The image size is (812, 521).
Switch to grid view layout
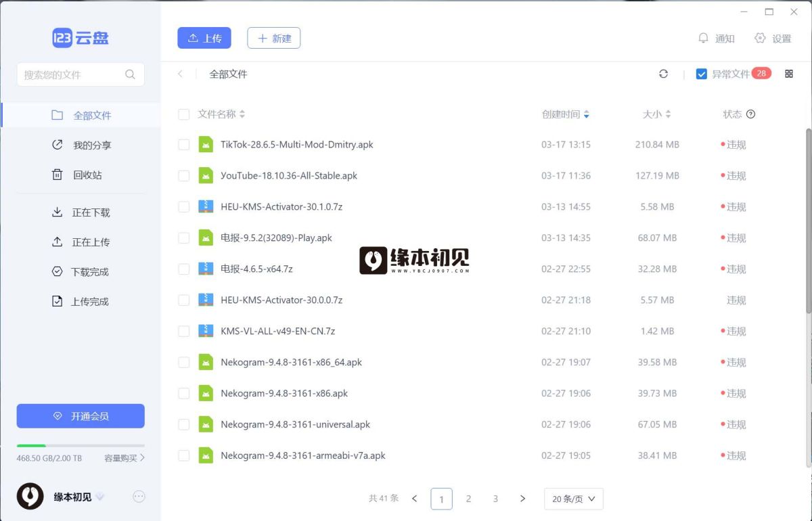click(x=789, y=74)
